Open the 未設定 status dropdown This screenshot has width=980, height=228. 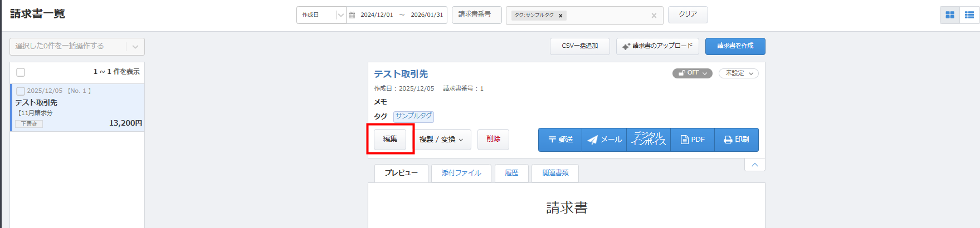tap(738, 73)
